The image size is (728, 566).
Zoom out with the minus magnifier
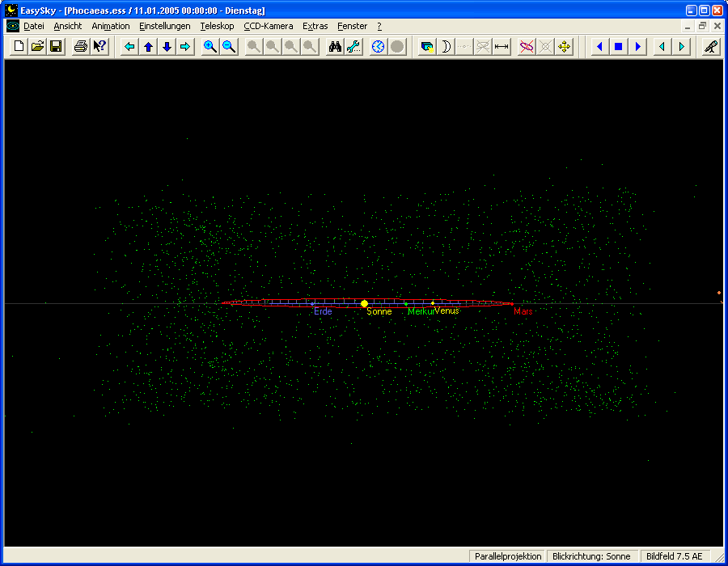[229, 47]
